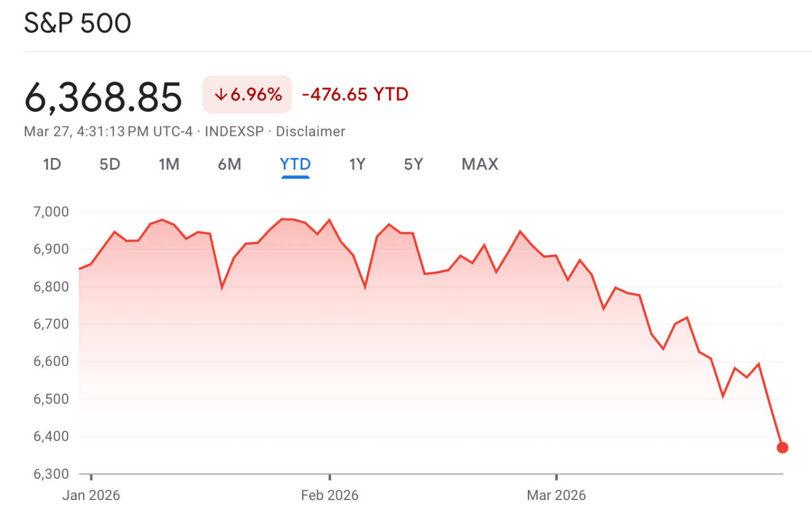
Task: Click the -476.65 YTD change text
Action: (355, 94)
